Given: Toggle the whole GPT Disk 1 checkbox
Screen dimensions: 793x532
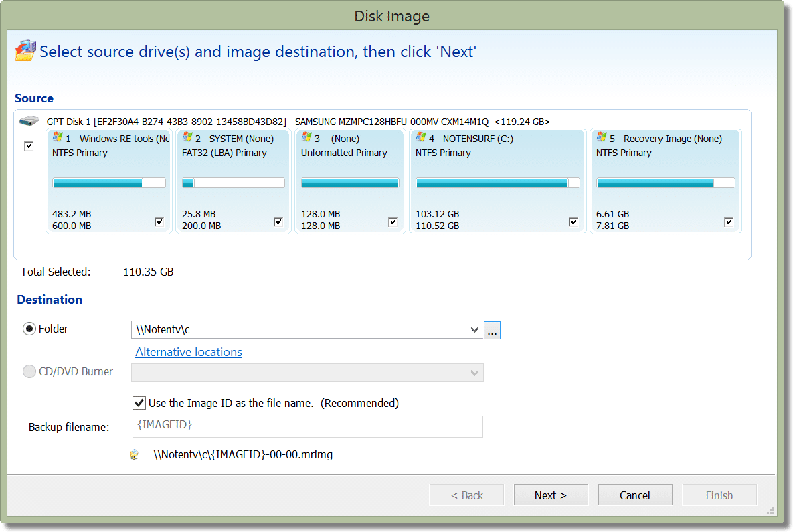Looking at the screenshot, I should tap(29, 146).
